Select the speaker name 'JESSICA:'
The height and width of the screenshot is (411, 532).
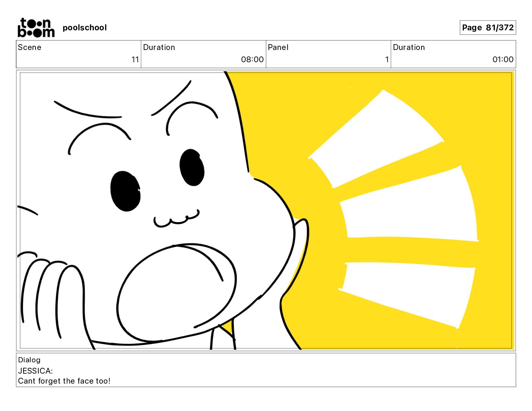(x=35, y=371)
